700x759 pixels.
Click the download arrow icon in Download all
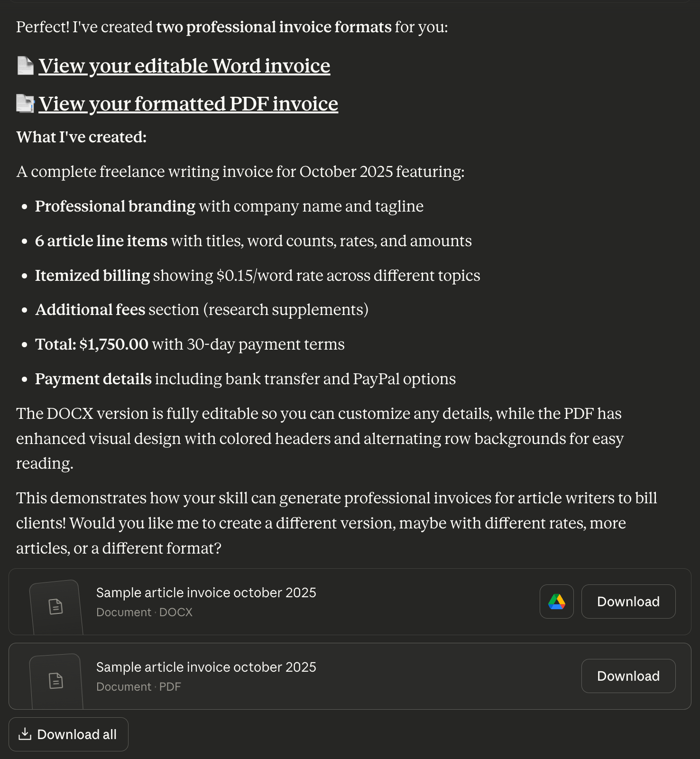(x=25, y=734)
